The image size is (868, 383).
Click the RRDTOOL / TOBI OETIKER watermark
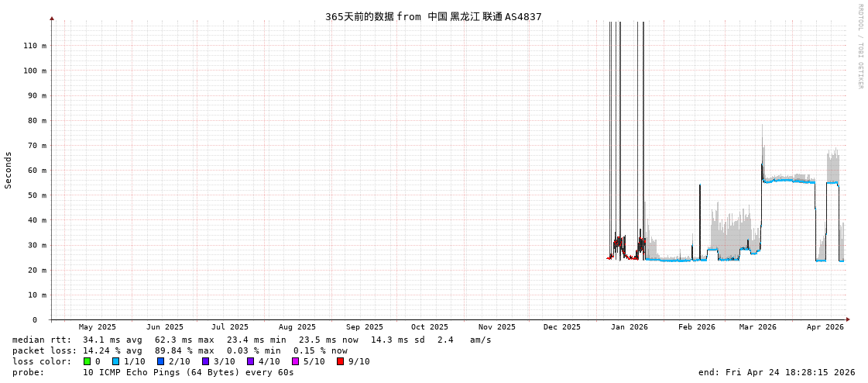pyautogui.click(x=859, y=47)
